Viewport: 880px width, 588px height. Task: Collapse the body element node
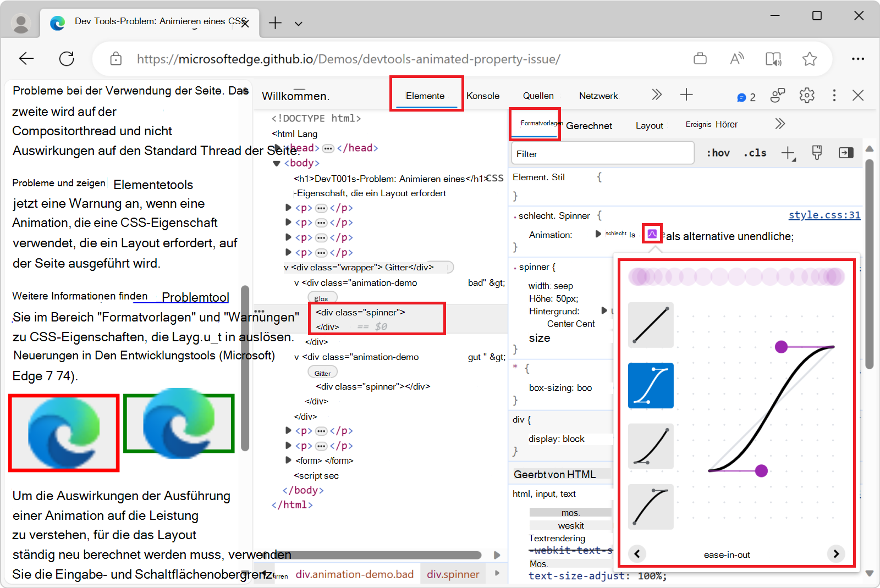(277, 163)
